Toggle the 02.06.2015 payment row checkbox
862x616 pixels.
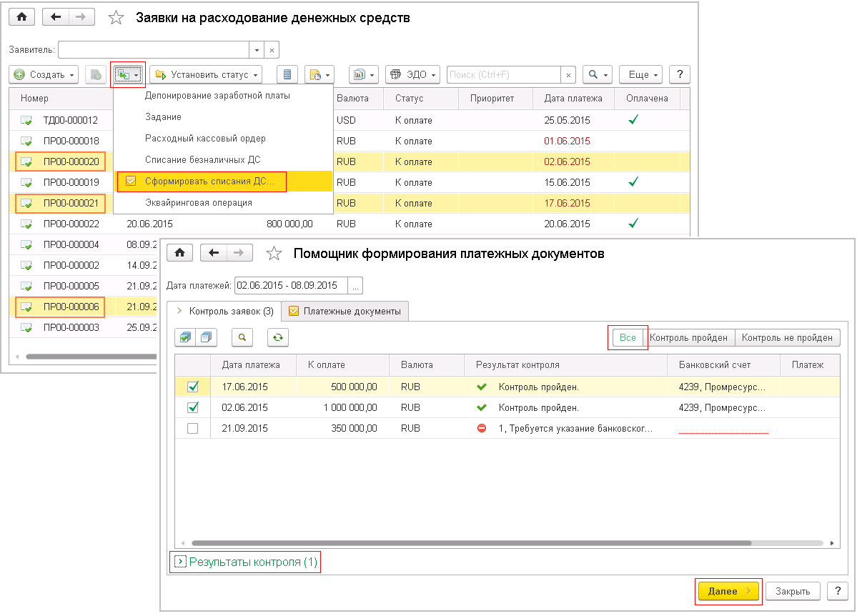coord(192,407)
